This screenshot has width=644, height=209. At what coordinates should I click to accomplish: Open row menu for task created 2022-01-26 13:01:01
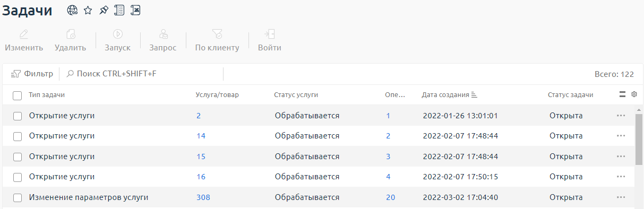621,115
